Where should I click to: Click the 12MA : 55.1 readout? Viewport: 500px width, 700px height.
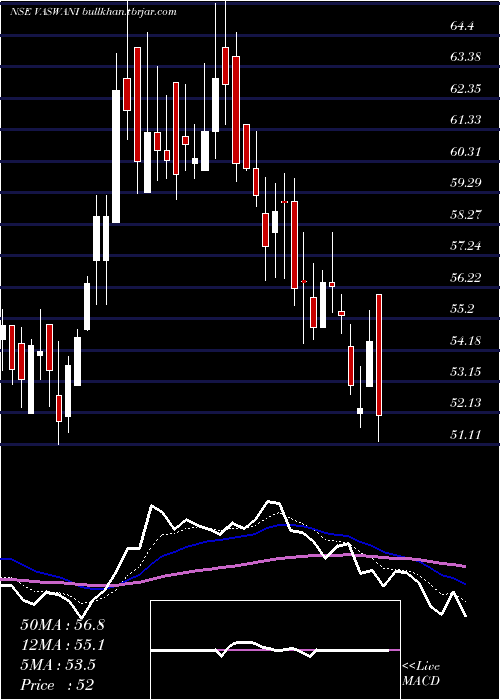[62, 645]
